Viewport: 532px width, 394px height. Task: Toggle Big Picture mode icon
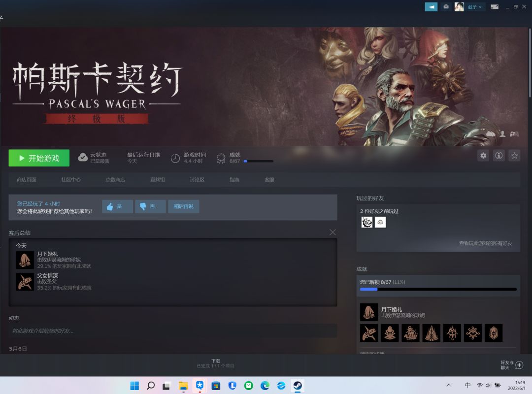point(495,7)
